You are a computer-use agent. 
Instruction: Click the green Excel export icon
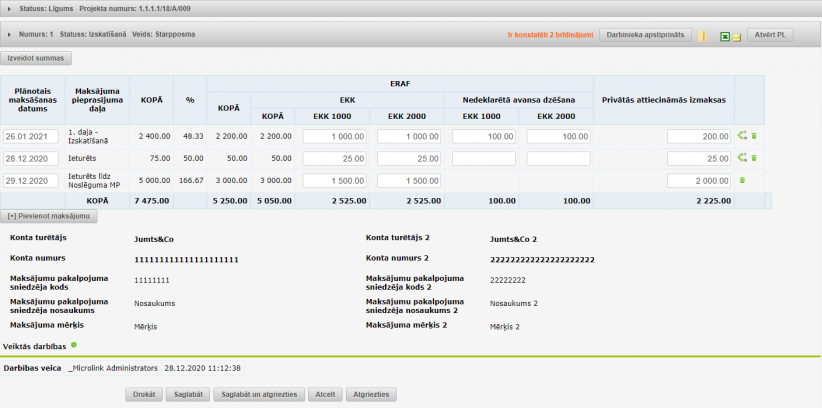pyautogui.click(x=724, y=36)
